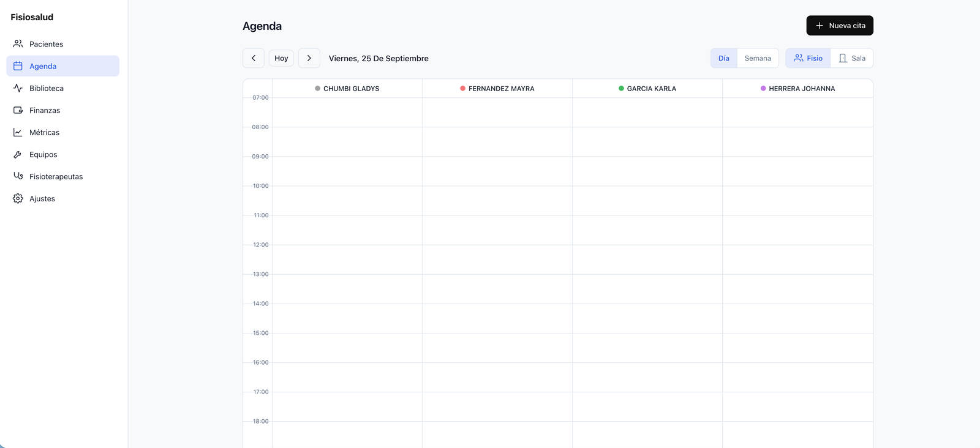Open the Ajustes section

(x=62, y=198)
